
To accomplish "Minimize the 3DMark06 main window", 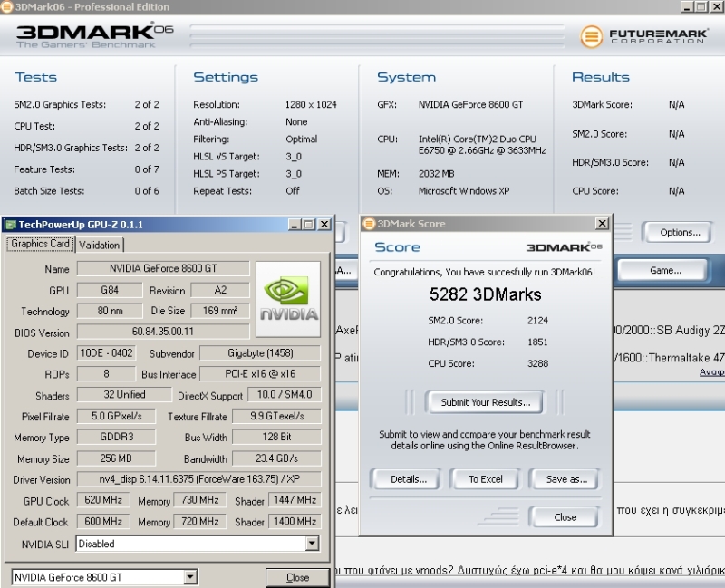I will [687, 6].
